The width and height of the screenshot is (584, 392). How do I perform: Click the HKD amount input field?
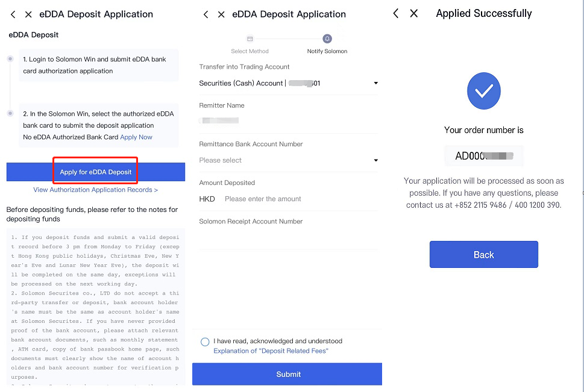[288, 199]
